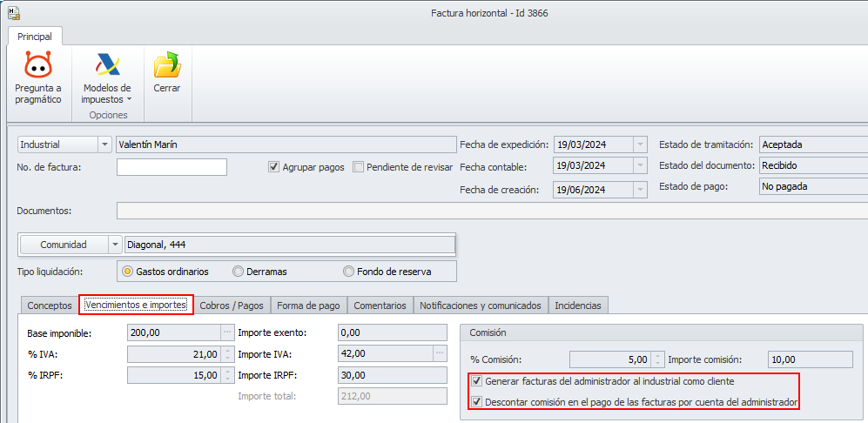Click Base imponible value 200,00
The image size is (868, 423).
(174, 332)
